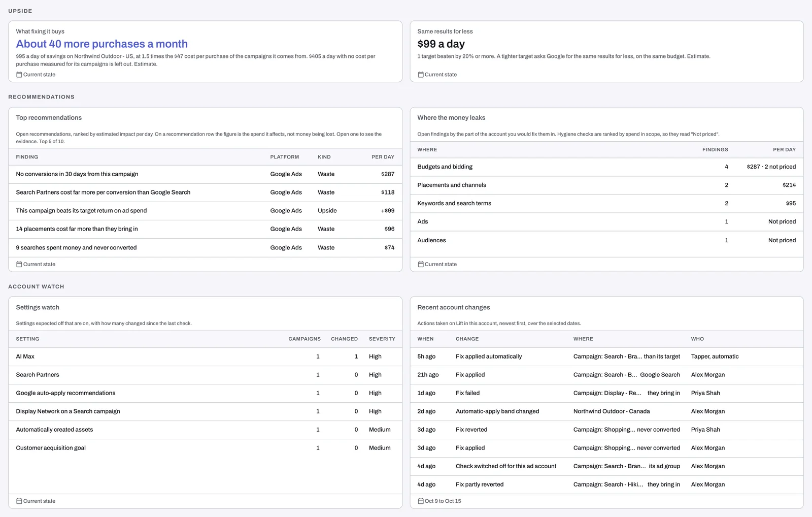Click calendar icon in Same results for less card
The width and height of the screenshot is (812, 517).
(420, 75)
